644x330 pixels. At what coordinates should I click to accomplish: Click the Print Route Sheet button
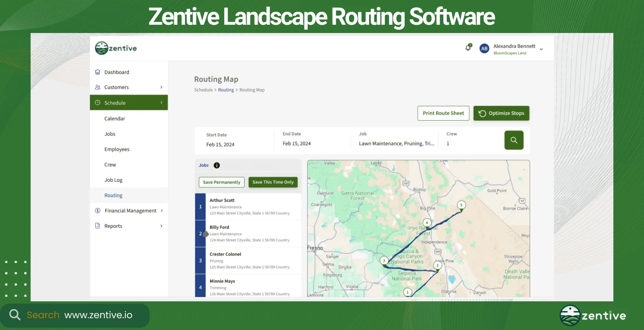(x=443, y=113)
